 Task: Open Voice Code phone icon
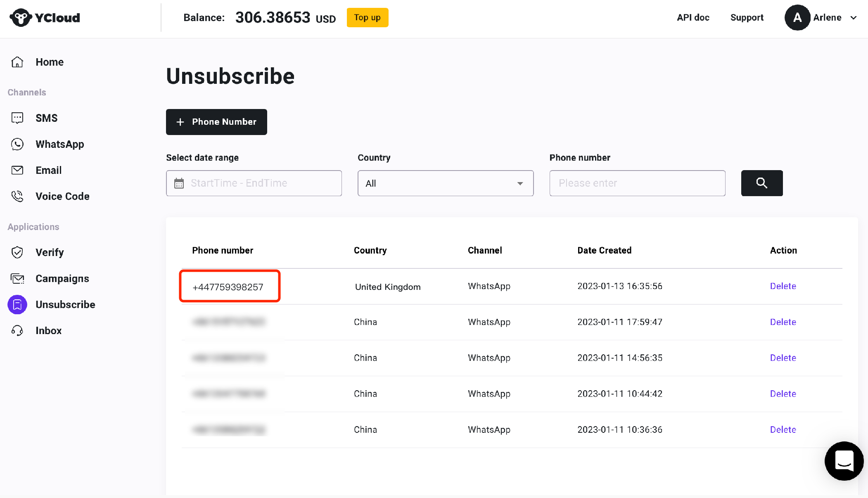[17, 196]
